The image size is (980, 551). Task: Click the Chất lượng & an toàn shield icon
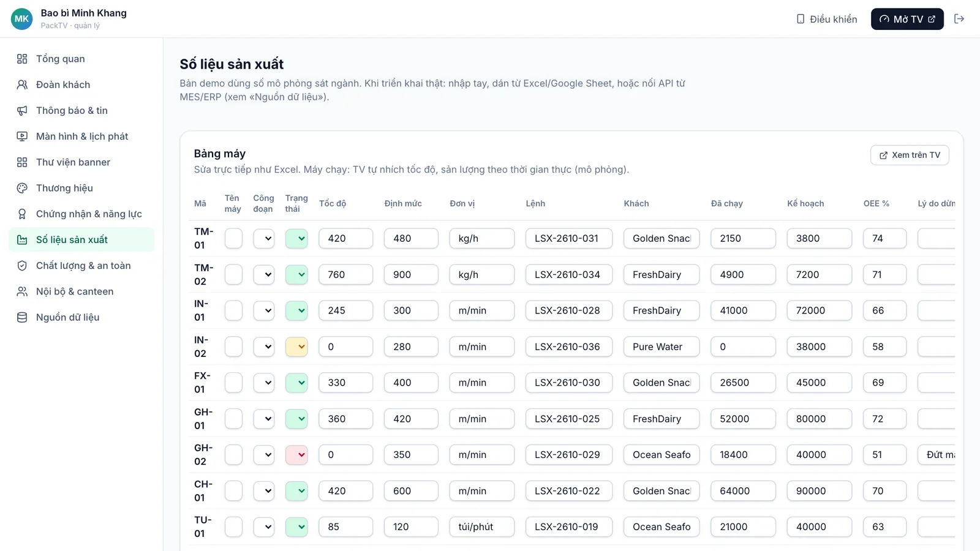pos(22,266)
